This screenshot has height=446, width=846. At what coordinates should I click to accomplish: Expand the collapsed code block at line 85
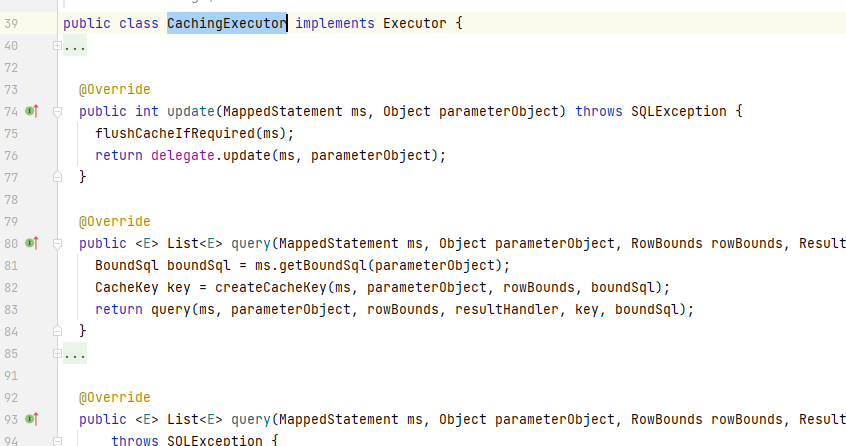point(75,353)
